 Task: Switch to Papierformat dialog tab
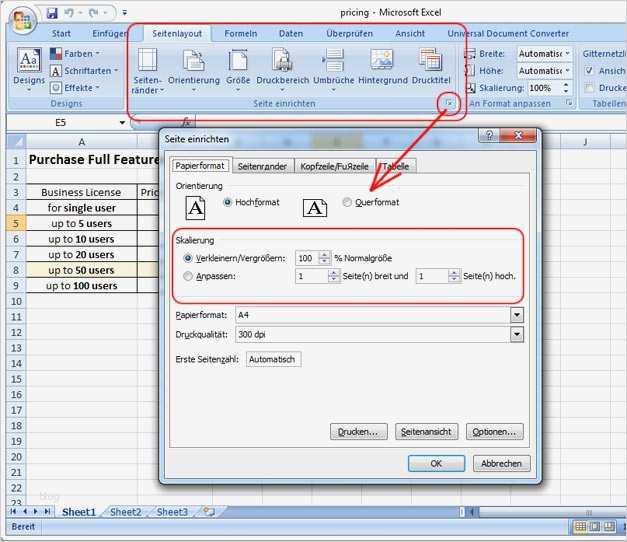click(200, 166)
